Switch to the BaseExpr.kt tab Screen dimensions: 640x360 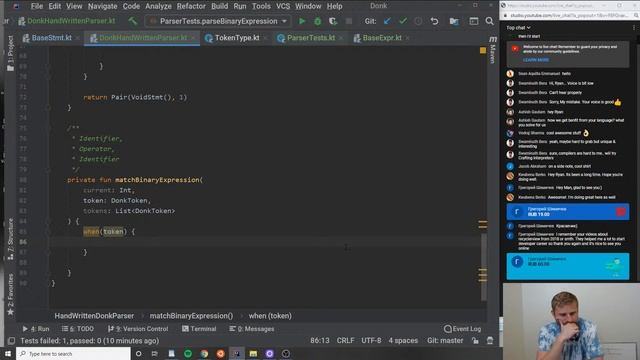tap(382, 38)
